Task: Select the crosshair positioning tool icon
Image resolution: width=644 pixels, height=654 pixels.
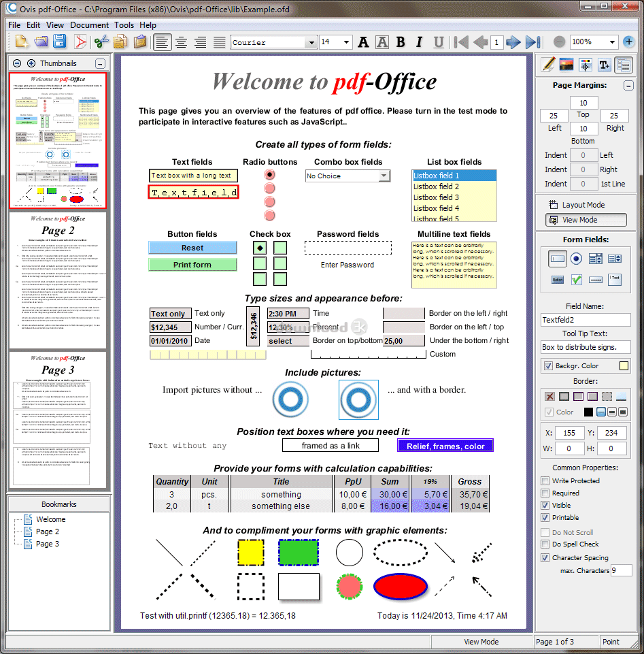Action: 586,65
